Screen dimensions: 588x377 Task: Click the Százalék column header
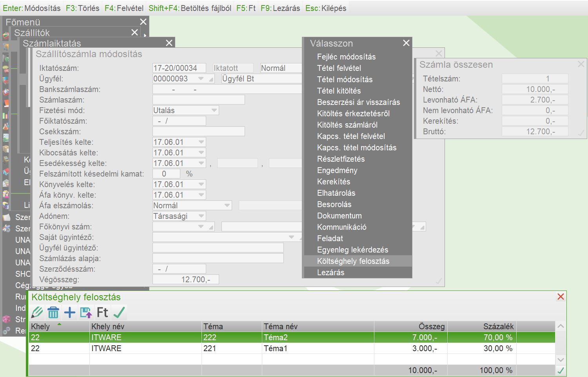coord(482,326)
